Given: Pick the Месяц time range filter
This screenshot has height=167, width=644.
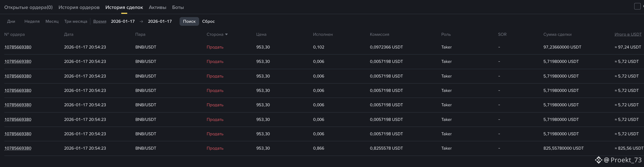Looking at the screenshot, I should point(52,21).
